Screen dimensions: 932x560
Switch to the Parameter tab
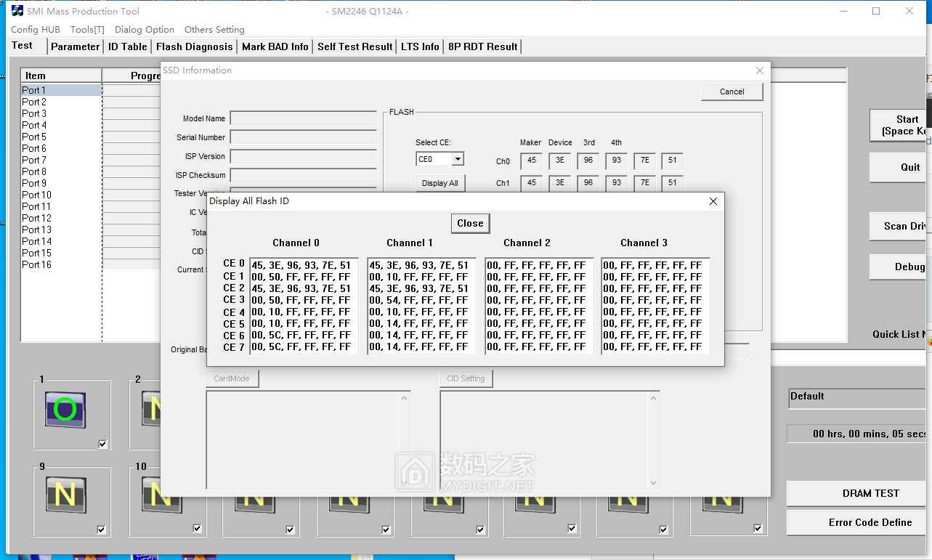(75, 46)
